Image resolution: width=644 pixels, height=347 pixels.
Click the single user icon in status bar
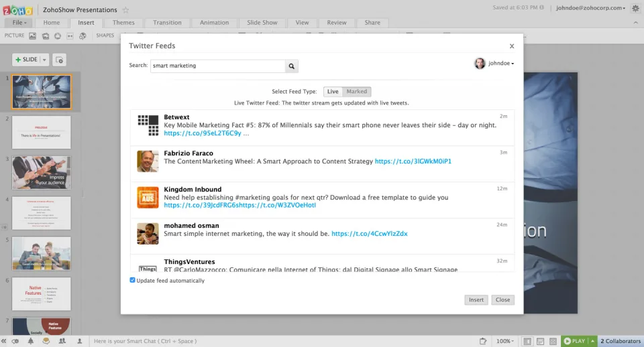point(80,341)
